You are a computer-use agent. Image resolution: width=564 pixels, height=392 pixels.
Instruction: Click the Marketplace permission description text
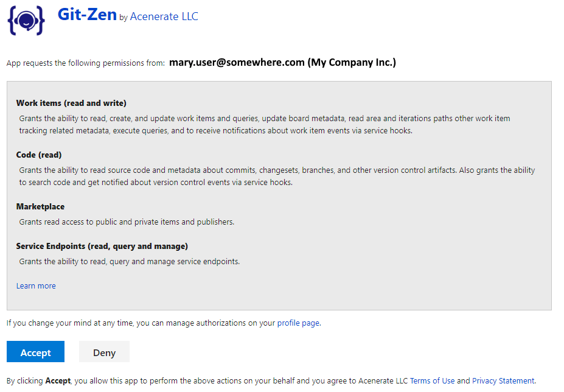[127, 222]
